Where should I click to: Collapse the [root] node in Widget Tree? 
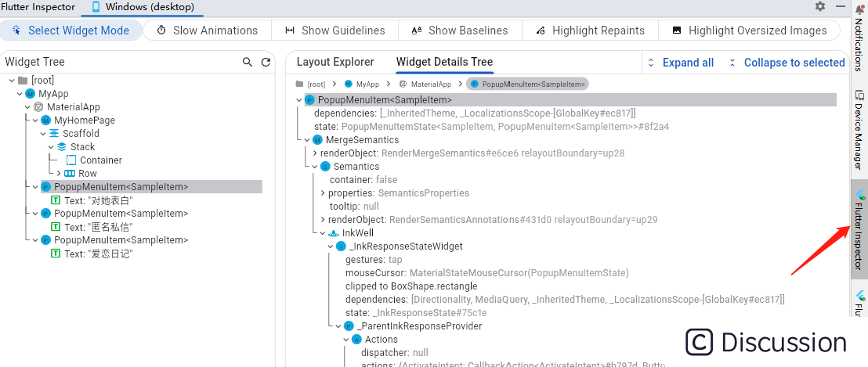tap(12, 80)
